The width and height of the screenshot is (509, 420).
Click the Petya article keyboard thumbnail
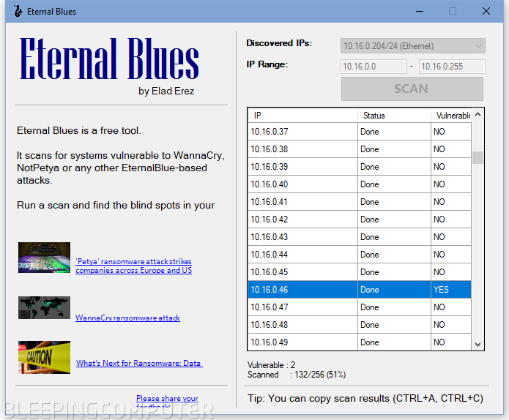tap(44, 258)
